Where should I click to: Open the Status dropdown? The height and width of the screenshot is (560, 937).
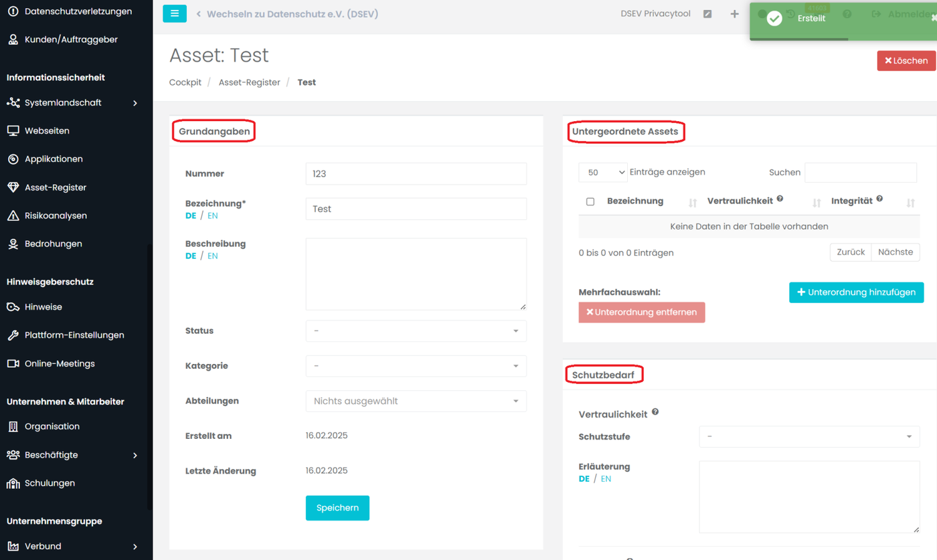coord(416,331)
